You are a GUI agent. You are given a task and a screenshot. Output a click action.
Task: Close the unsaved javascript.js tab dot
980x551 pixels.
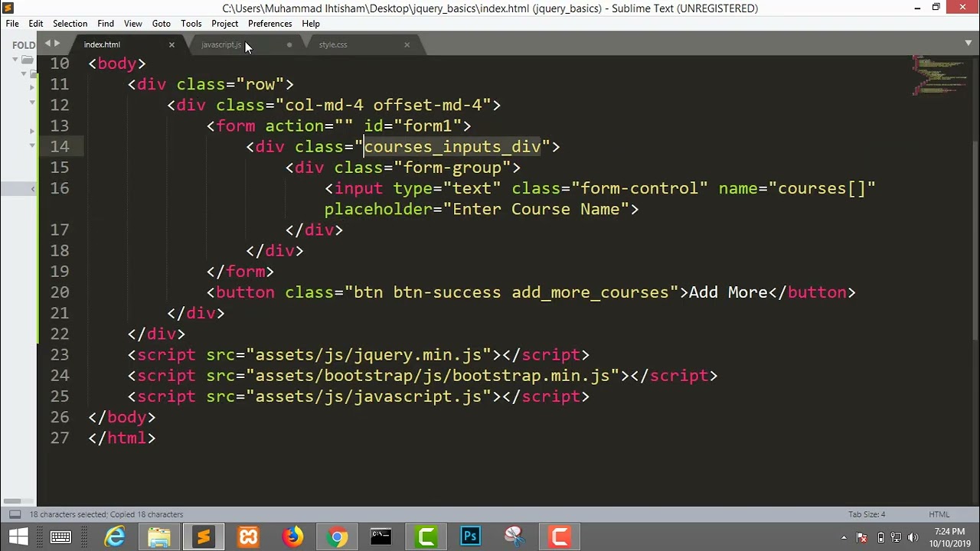289,44
